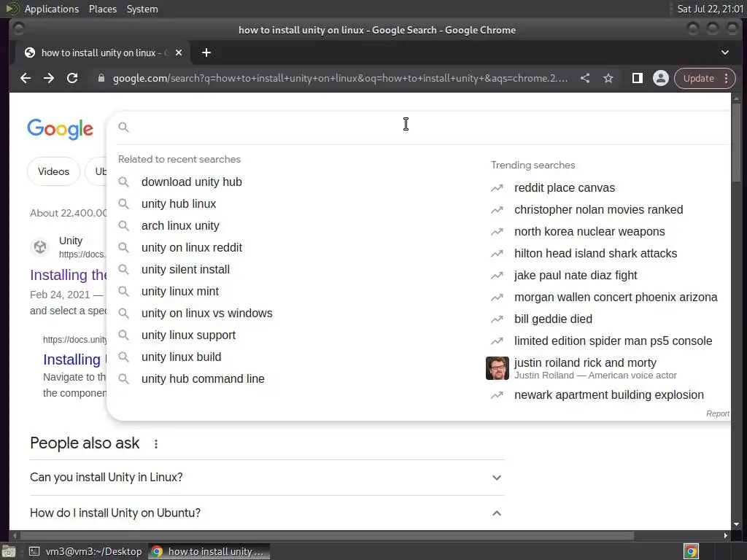Click the Chrome window button in taskbar
Image resolution: width=747 pixels, height=560 pixels.
pyautogui.click(x=209, y=551)
